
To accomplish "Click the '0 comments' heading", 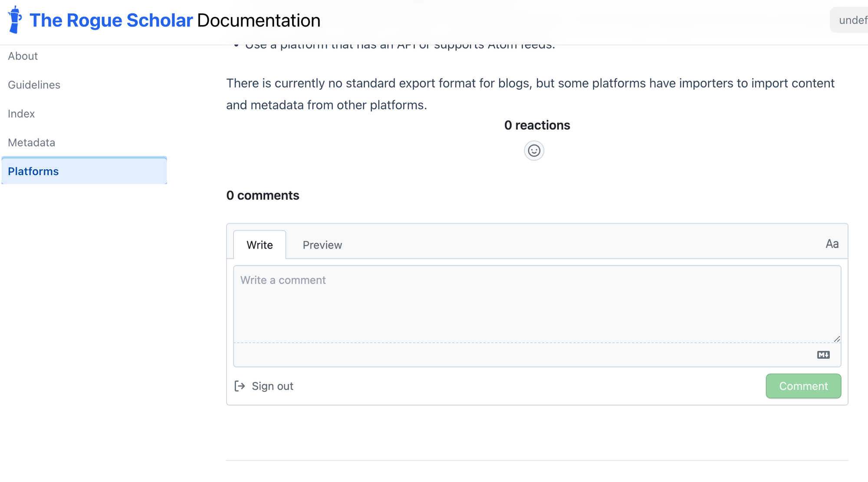I will [x=263, y=196].
